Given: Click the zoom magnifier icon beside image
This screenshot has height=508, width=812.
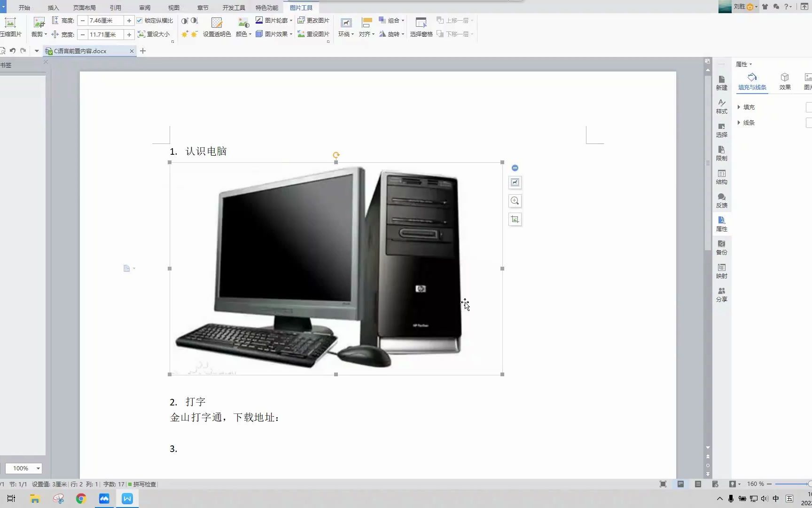Looking at the screenshot, I should [515, 201].
